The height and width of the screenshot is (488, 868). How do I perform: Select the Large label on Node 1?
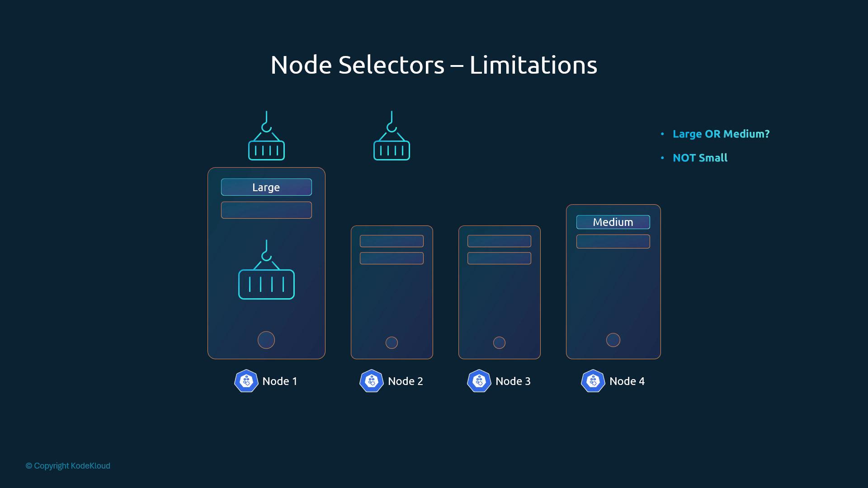point(266,187)
